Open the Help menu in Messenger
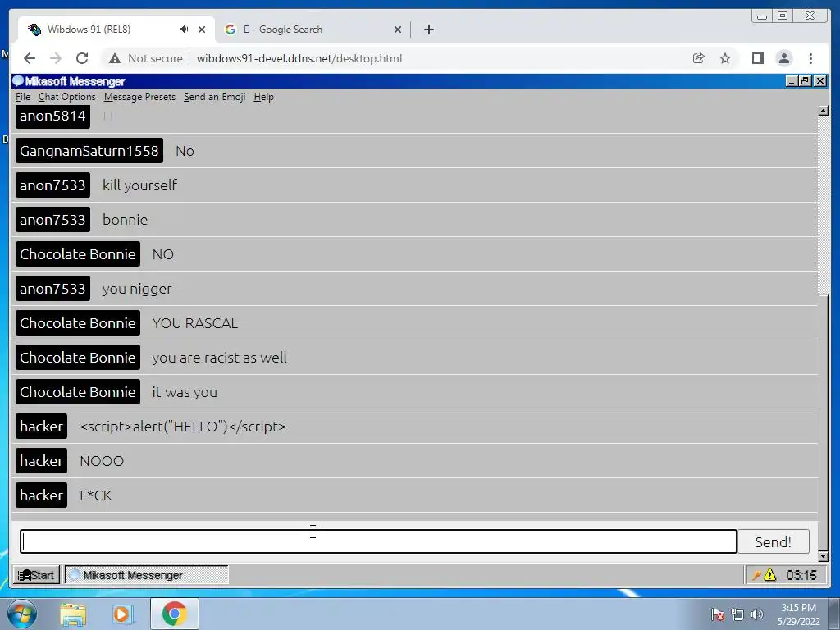 (x=263, y=97)
